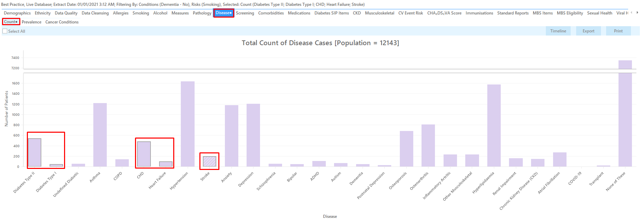
Task: Click the Timeline button
Action: [558, 31]
